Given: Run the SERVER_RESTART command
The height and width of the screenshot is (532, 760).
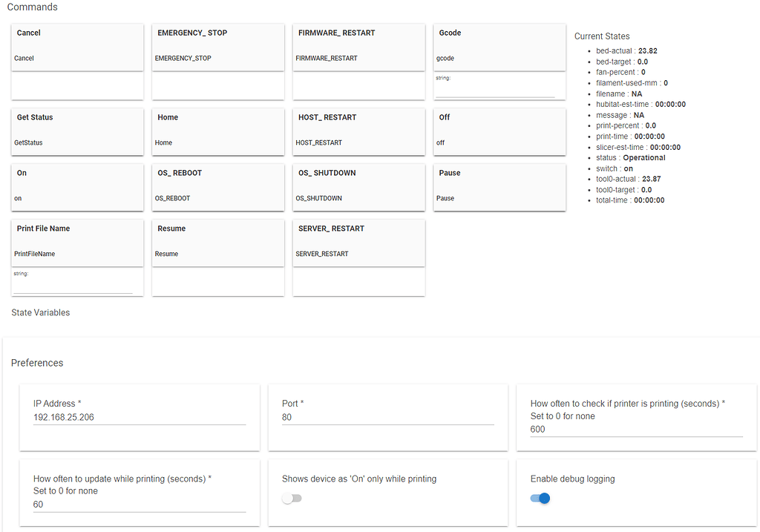Looking at the screenshot, I should coord(358,242).
